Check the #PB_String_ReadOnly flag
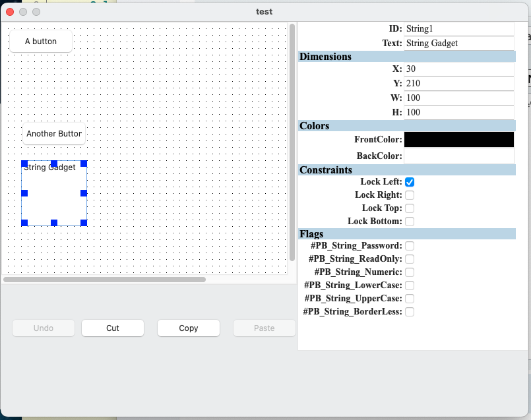531x420 pixels. pos(410,259)
